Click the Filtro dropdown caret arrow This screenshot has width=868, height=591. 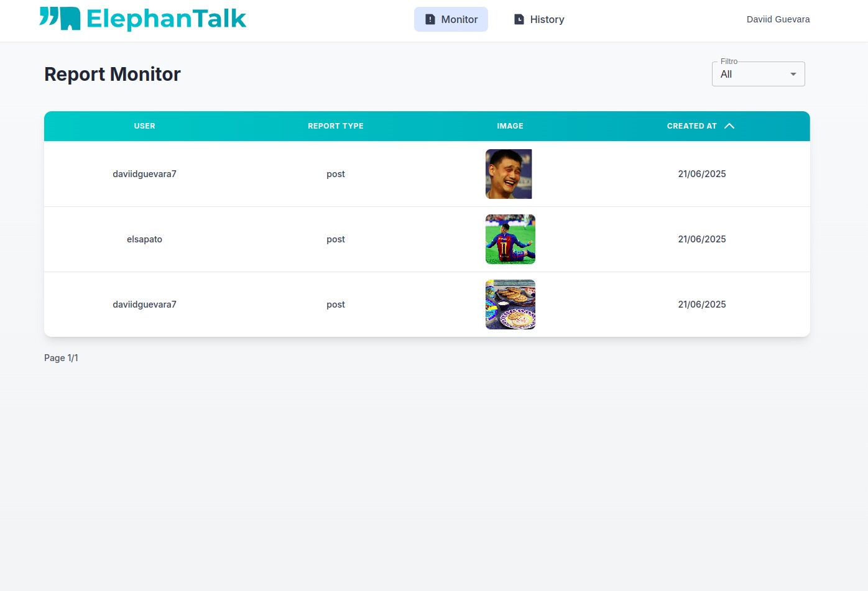coord(793,75)
